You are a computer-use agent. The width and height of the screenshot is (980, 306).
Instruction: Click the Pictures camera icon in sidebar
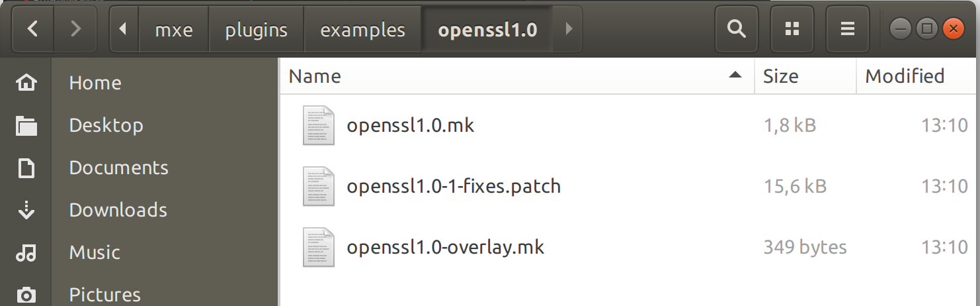tap(26, 294)
